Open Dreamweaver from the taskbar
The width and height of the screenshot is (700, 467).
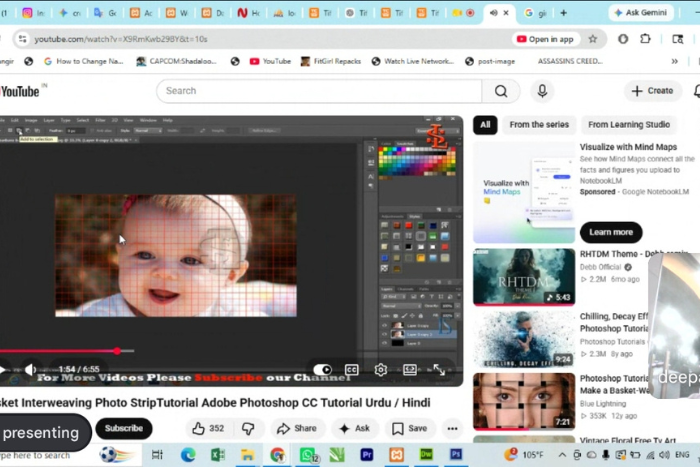pos(426,455)
